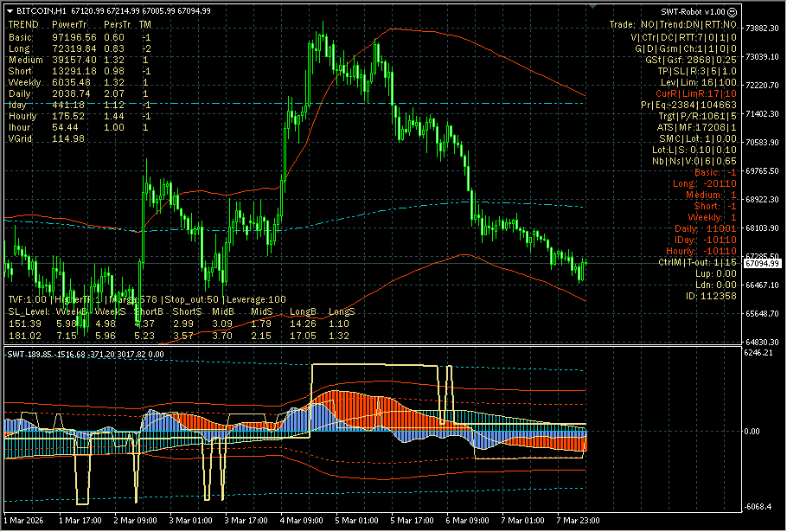Click the 1 Mar 2026 date label
This screenshot has width=787, height=532.
pyautogui.click(x=23, y=521)
